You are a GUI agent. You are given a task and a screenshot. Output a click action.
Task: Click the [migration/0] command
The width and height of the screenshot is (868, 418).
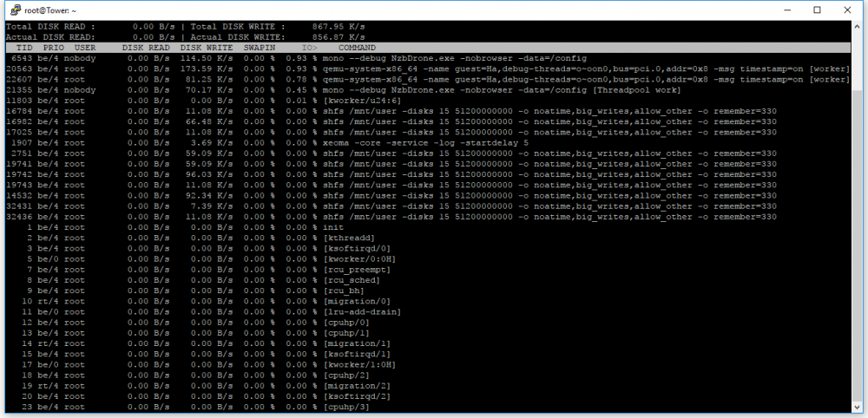pos(357,301)
